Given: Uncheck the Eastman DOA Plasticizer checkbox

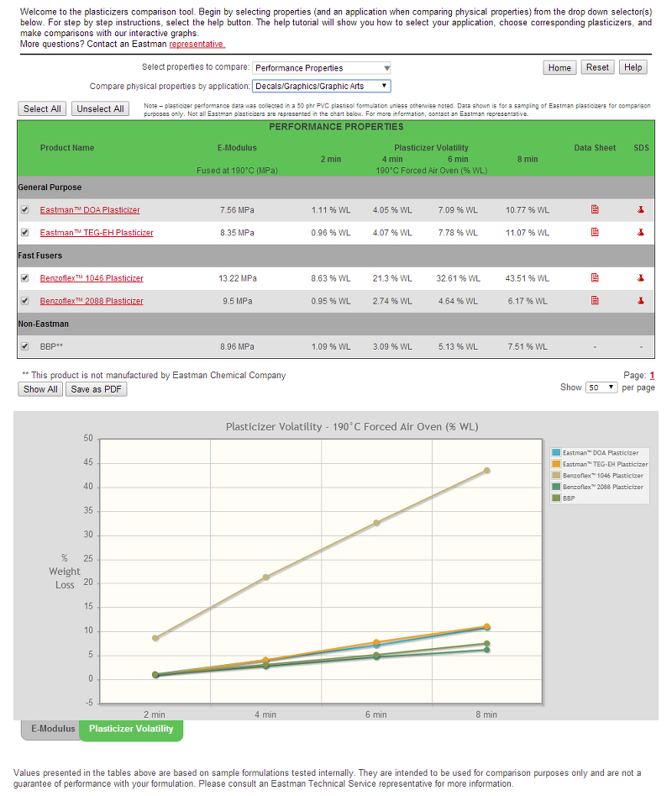Looking at the screenshot, I should [24, 209].
